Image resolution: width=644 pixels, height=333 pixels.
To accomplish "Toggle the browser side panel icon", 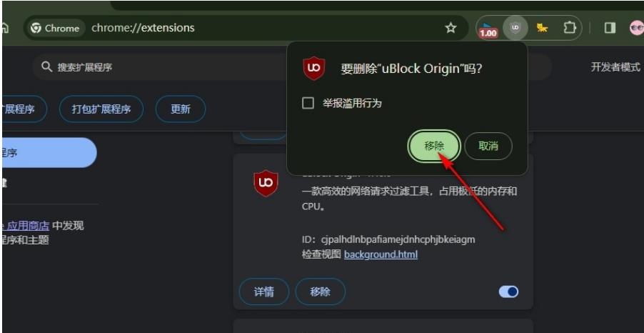I will (610, 28).
